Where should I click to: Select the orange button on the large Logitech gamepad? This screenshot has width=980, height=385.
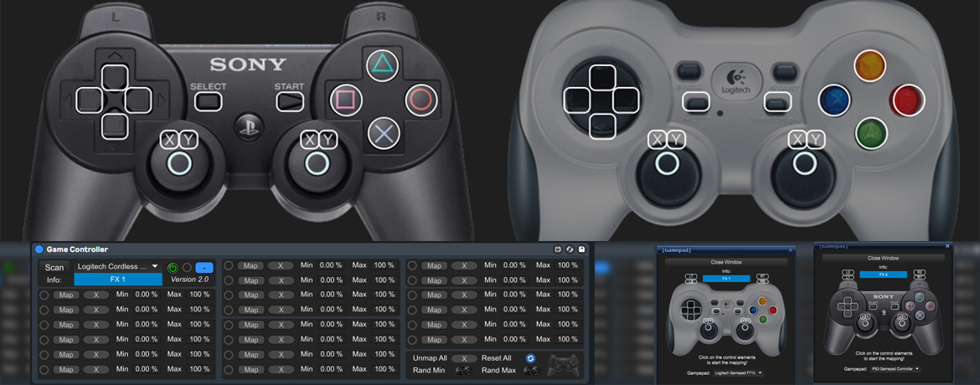coord(870,66)
